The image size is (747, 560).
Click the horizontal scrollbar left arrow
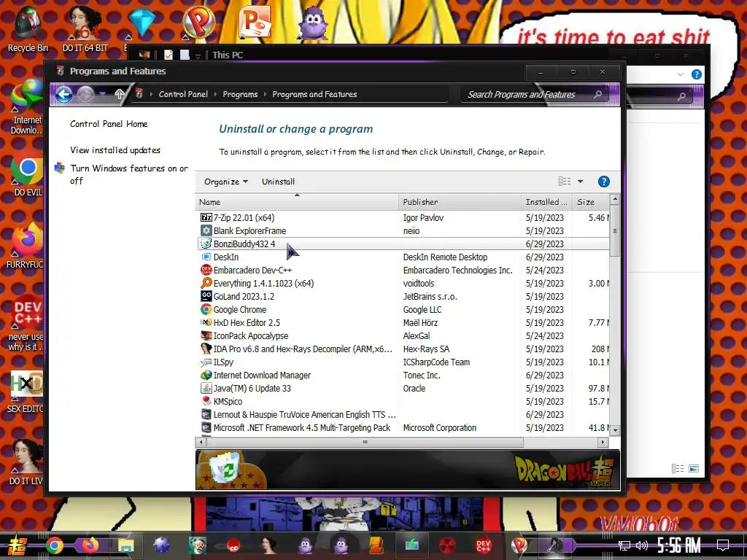point(201,442)
